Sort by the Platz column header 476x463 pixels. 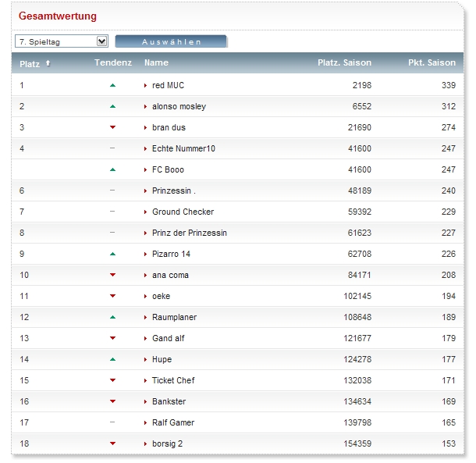(x=30, y=63)
